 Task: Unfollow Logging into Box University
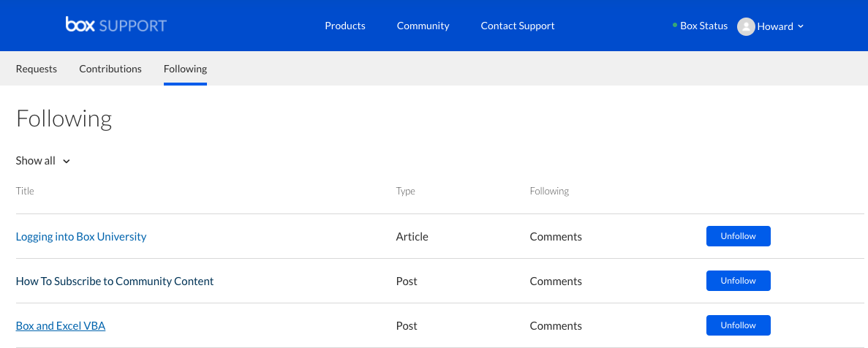(x=738, y=236)
